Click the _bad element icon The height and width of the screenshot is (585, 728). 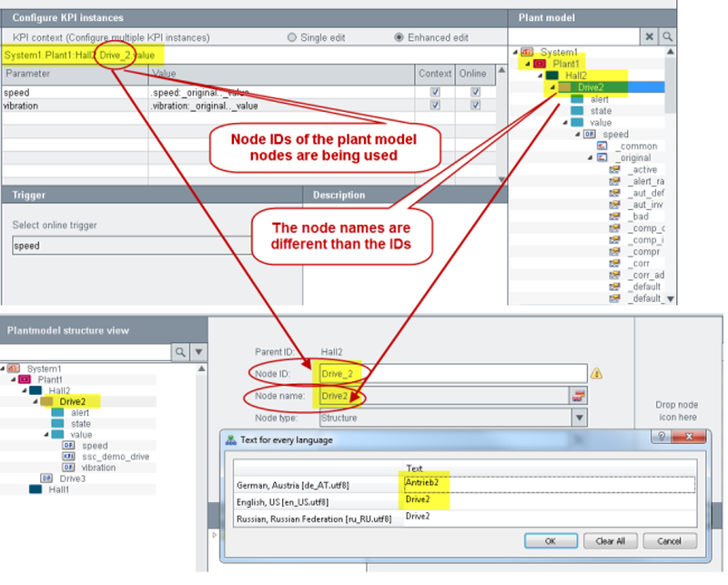615,217
